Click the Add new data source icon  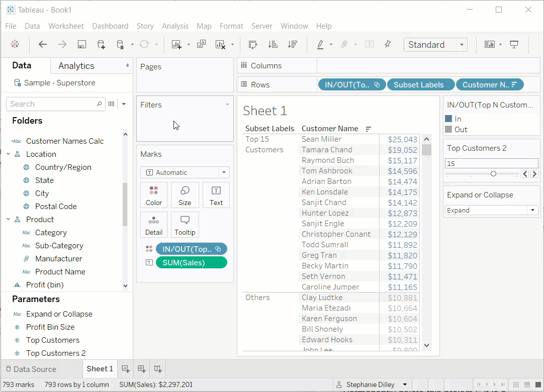point(101,44)
